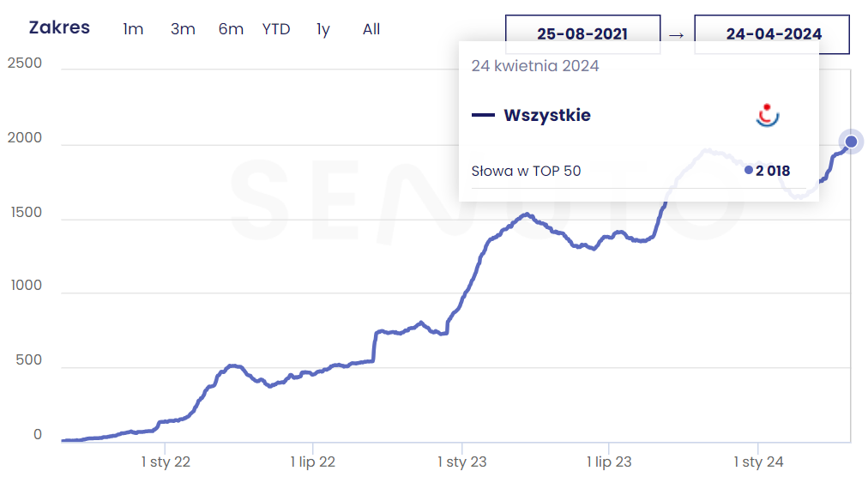
Task: Click the 1 sty 24 axis label
Action: pyautogui.click(x=759, y=462)
